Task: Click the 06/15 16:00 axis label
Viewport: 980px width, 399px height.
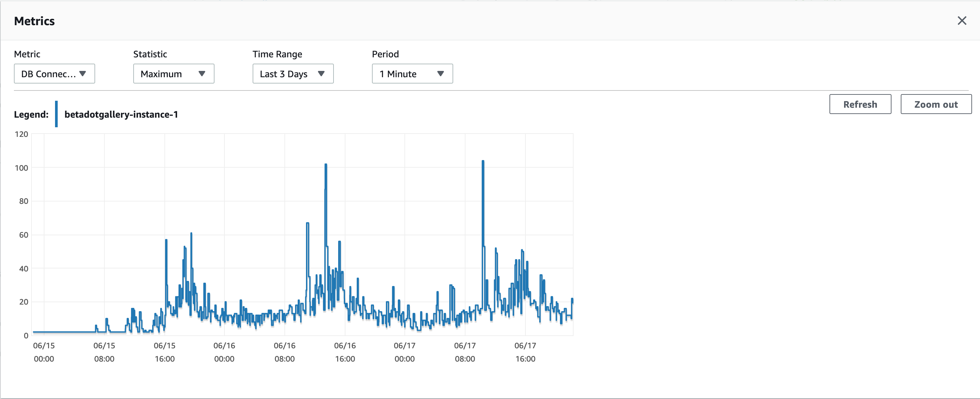Action: point(164,352)
